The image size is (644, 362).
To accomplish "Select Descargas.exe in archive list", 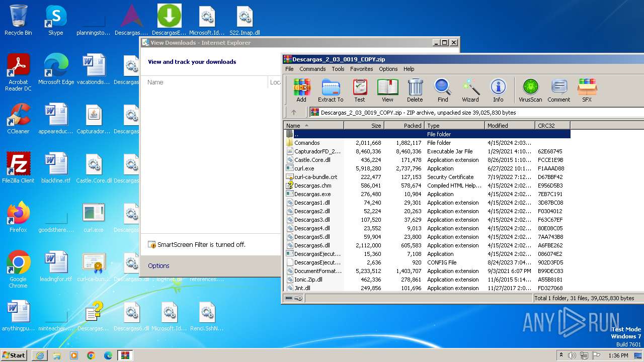I will (427, 194).
